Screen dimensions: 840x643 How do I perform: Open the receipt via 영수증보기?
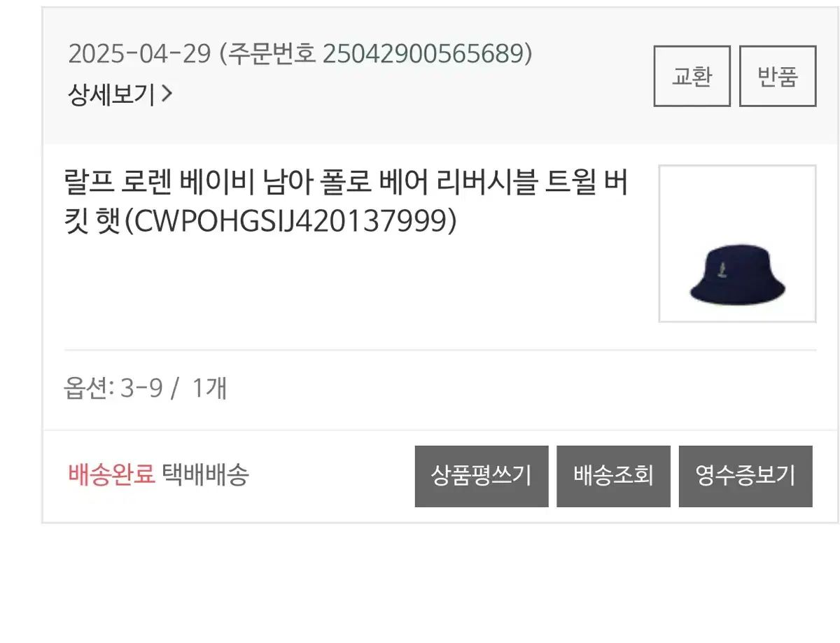745,476
